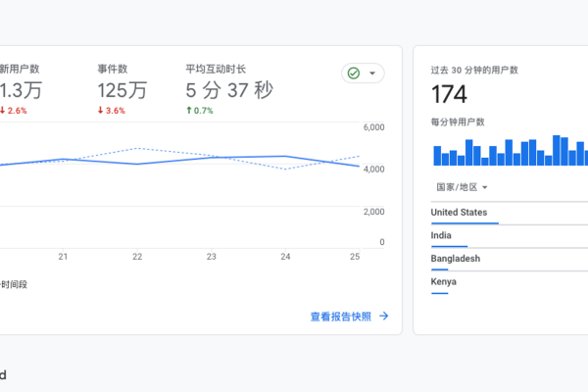Click the 过去 30 分钟的用户数 heading
Screen dimensions: 588x392
pyautogui.click(x=474, y=71)
